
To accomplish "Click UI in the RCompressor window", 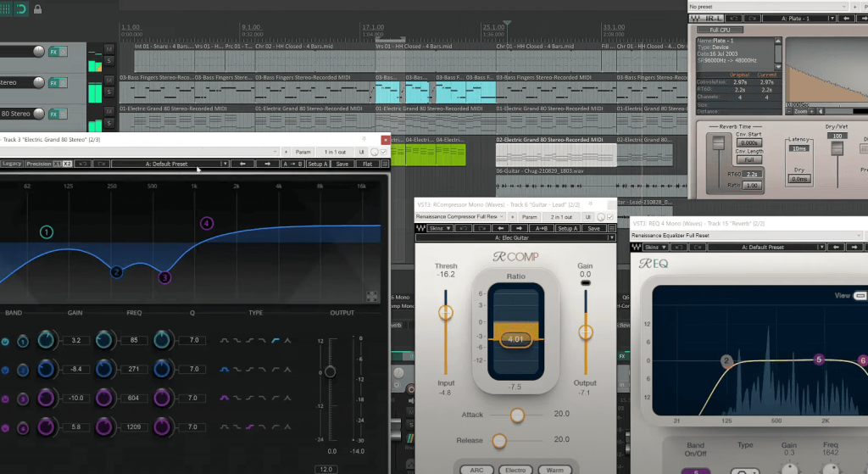I will pos(588,217).
